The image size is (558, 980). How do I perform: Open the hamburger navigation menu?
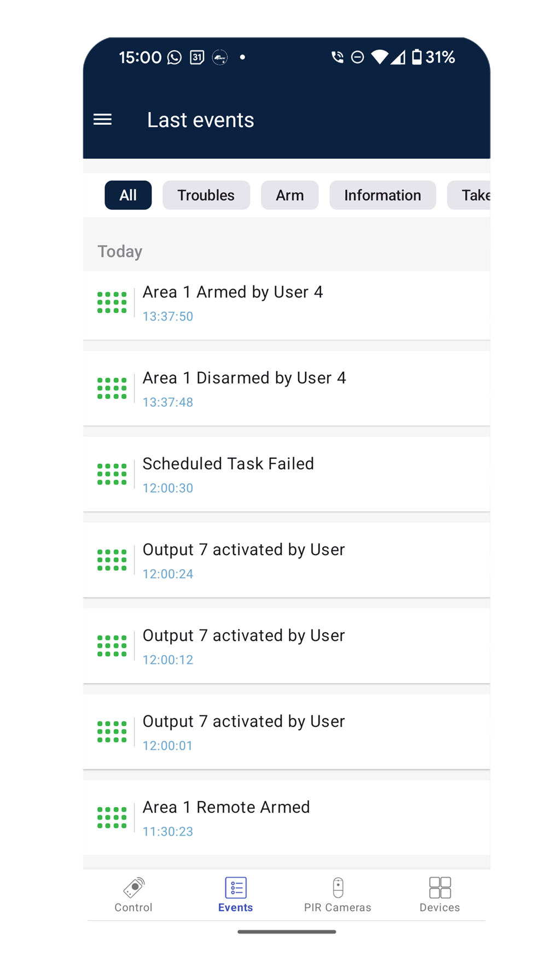click(x=103, y=119)
